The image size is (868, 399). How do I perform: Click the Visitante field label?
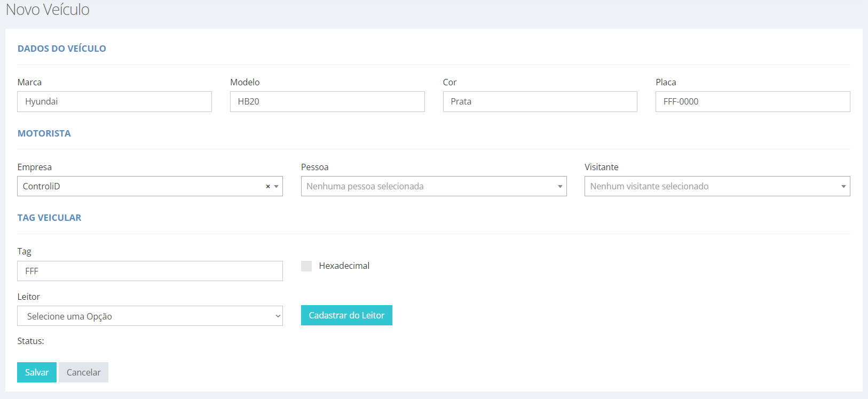click(x=602, y=167)
